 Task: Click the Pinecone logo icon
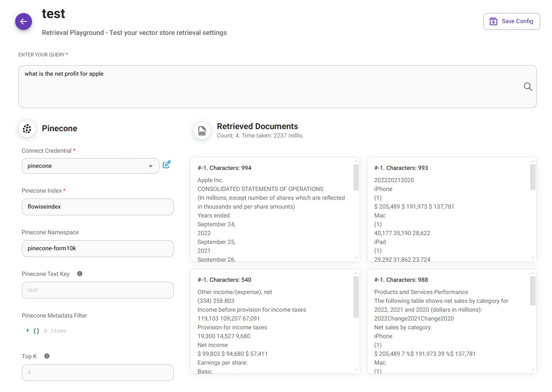coord(27,129)
